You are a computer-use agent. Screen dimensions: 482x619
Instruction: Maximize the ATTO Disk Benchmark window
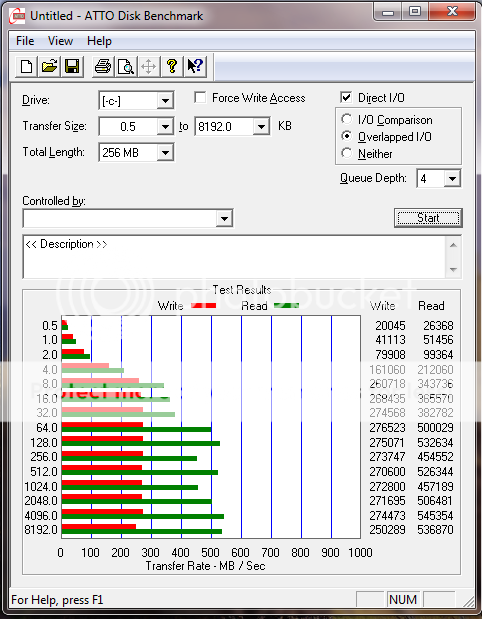pos(415,12)
